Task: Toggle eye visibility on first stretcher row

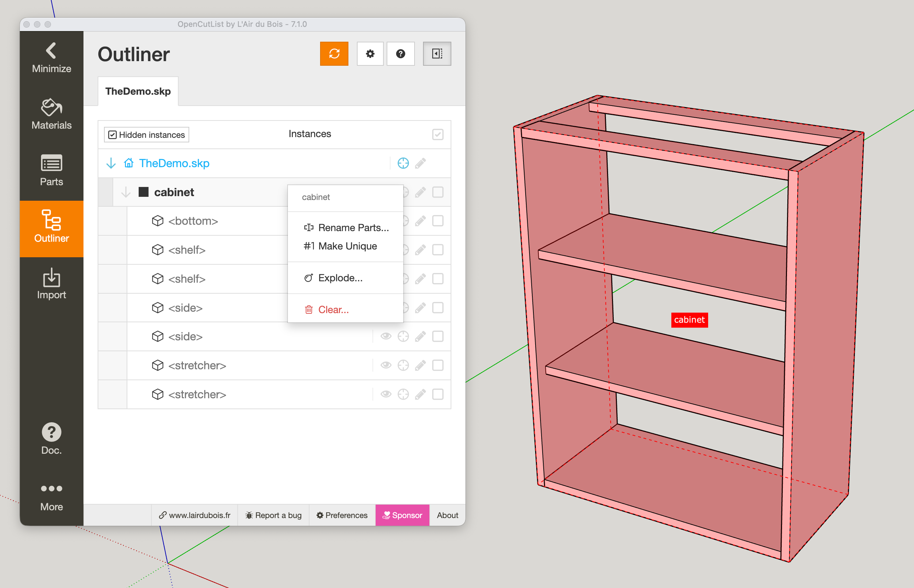Action: [x=386, y=365]
